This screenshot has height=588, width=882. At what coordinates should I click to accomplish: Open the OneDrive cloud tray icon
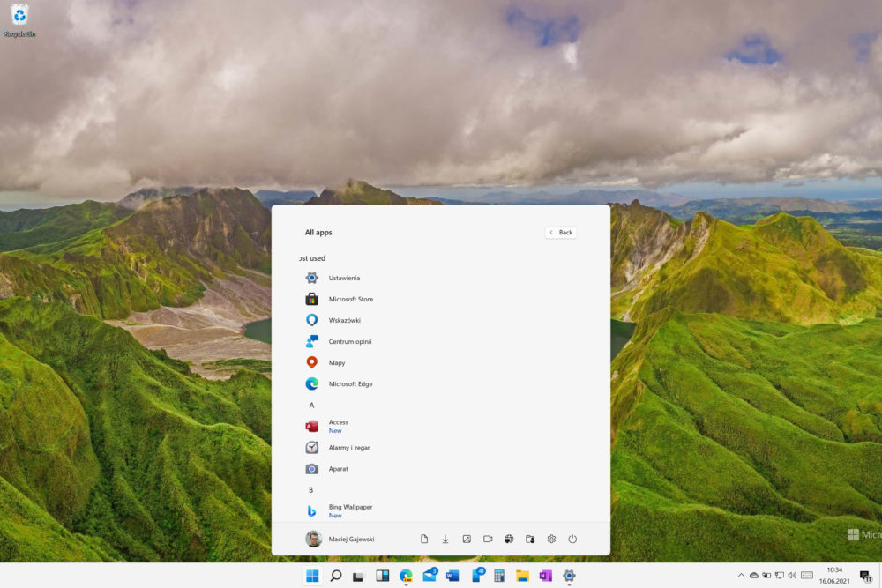754,575
